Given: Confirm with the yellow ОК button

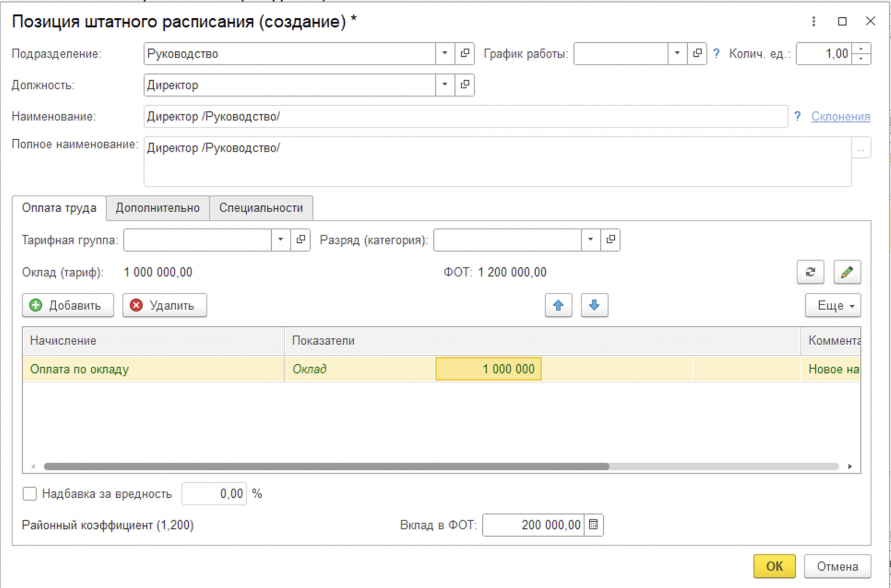Looking at the screenshot, I should pyautogui.click(x=774, y=566).
